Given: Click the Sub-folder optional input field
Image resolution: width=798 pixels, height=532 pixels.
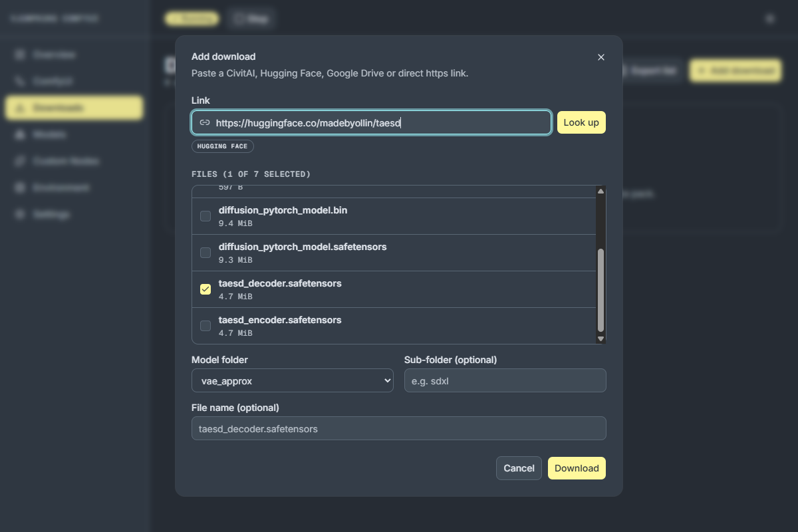Looking at the screenshot, I should click(505, 381).
